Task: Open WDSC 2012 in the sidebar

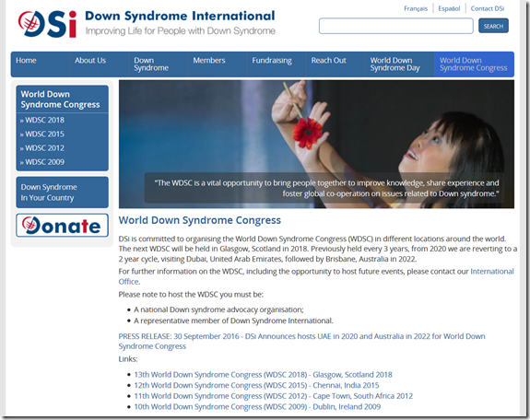Action: coord(44,148)
